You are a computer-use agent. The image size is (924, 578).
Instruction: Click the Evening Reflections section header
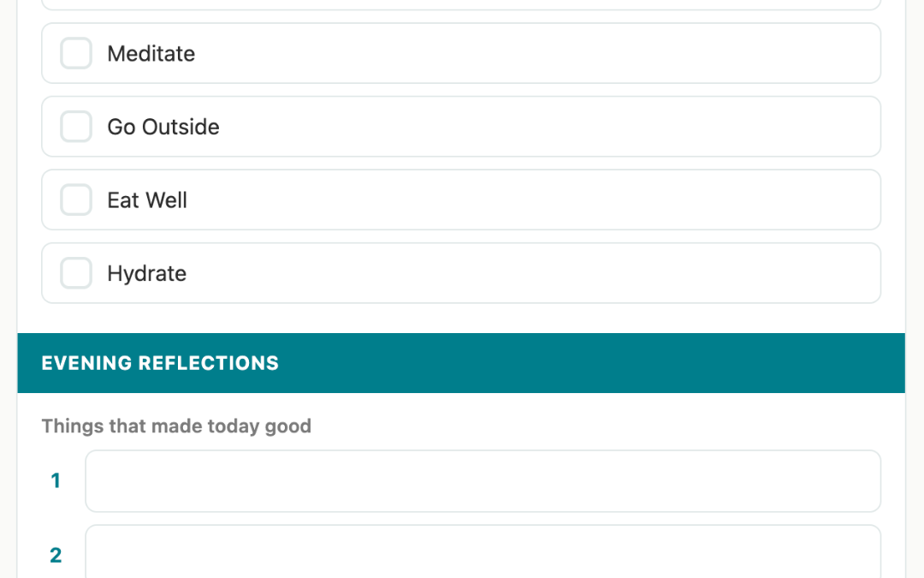tap(160, 363)
